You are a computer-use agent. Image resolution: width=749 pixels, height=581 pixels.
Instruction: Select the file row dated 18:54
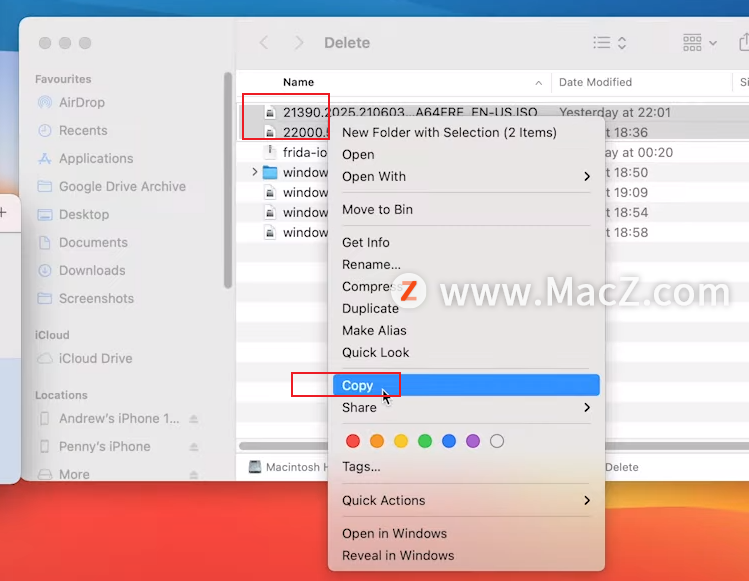point(492,212)
